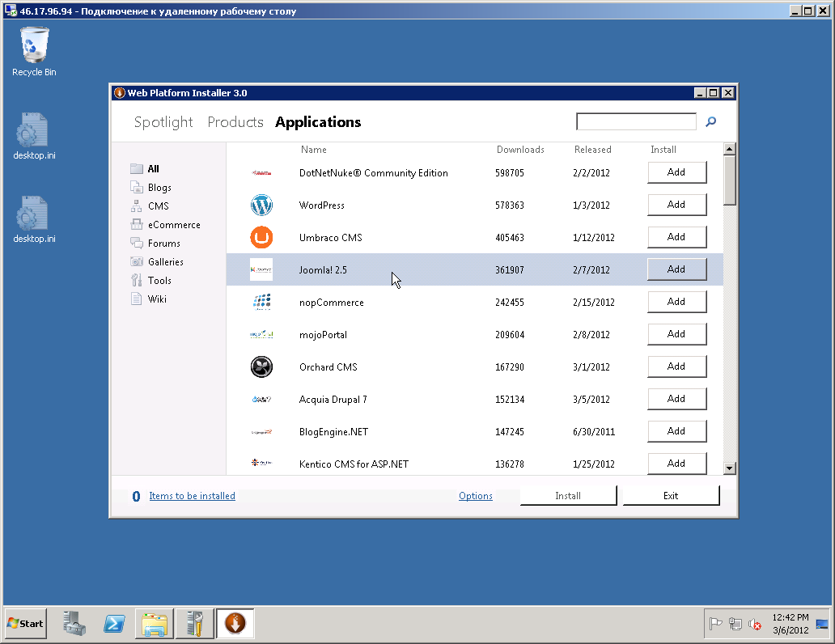Click the BlogEngine.NET logo icon
835x644 pixels.
pos(261,432)
